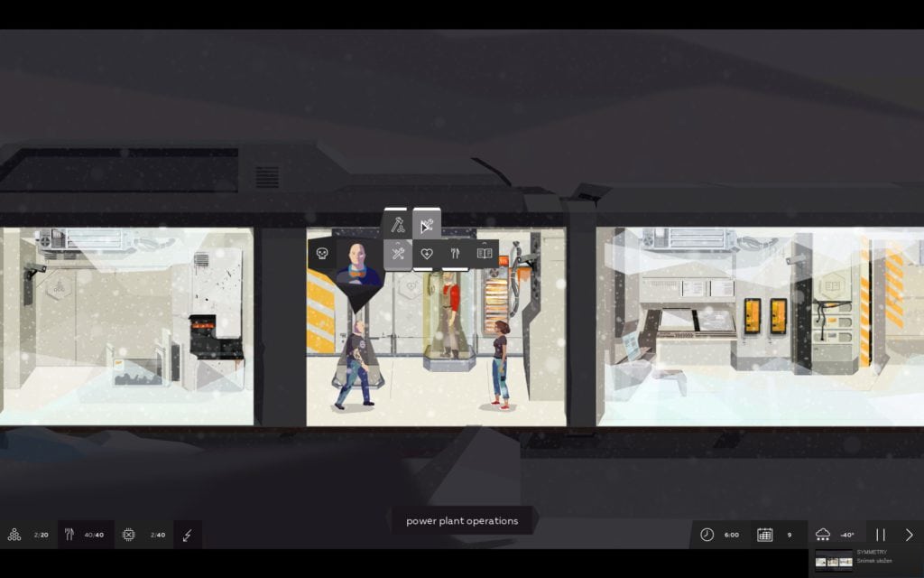This screenshot has width=924, height=578.
Task: Speed up time with the arrow button
Action: click(910, 535)
